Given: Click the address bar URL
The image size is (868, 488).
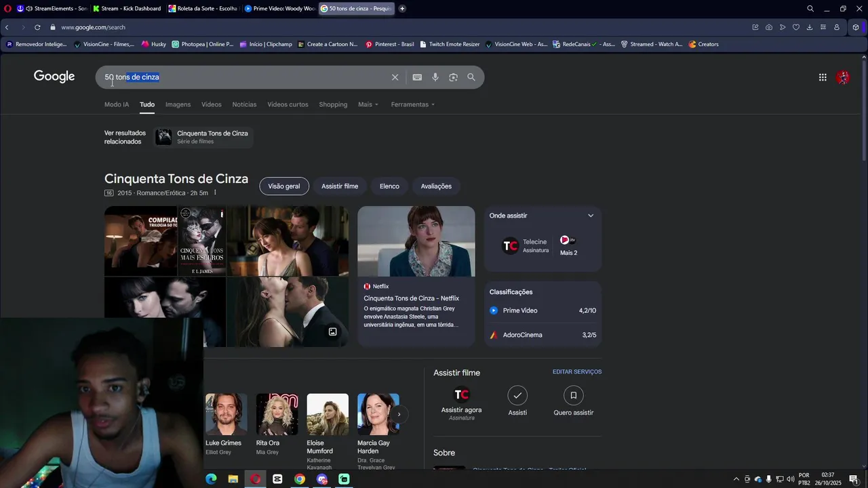Looking at the screenshot, I should click(93, 27).
